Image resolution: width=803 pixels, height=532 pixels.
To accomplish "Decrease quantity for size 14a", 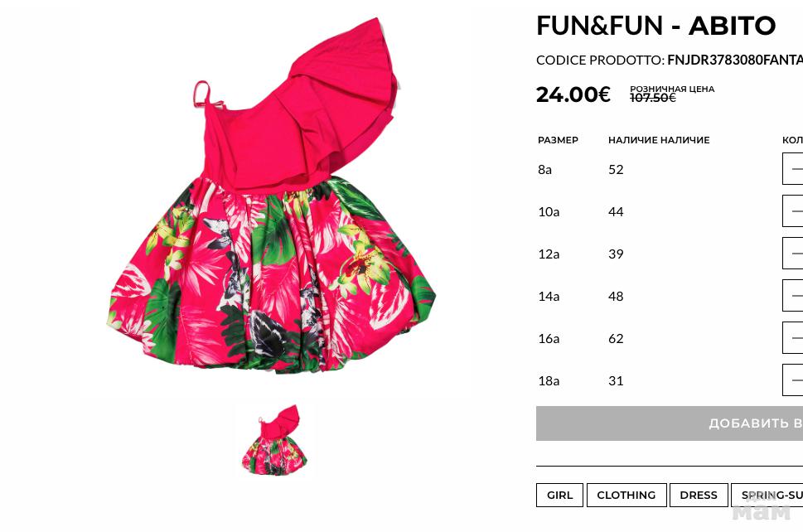I will click(796, 296).
